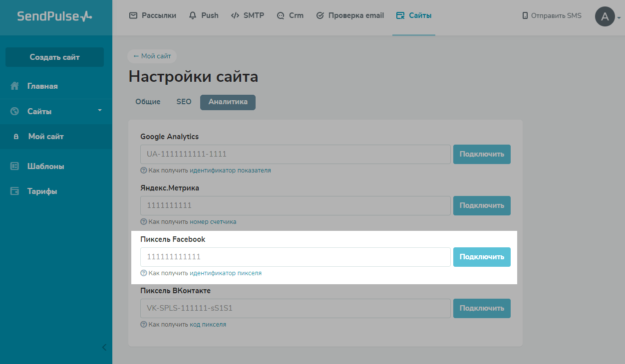Open the Рассылки menu item

[153, 15]
